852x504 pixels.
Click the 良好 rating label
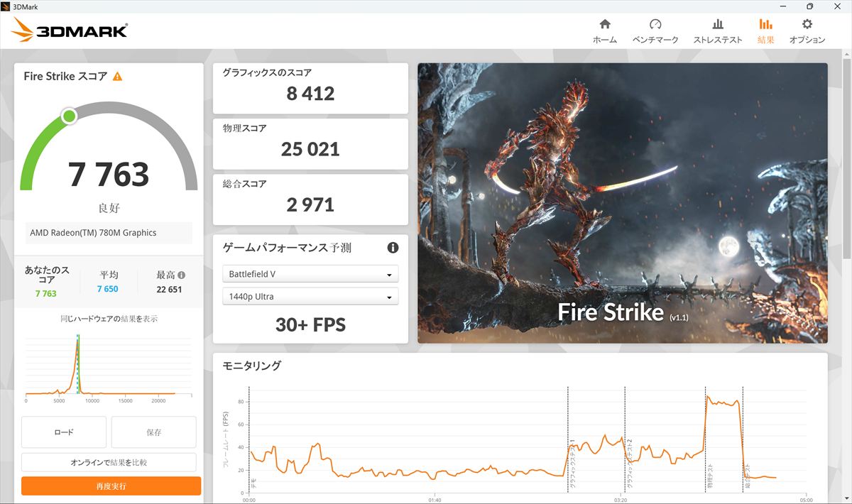coord(109,209)
